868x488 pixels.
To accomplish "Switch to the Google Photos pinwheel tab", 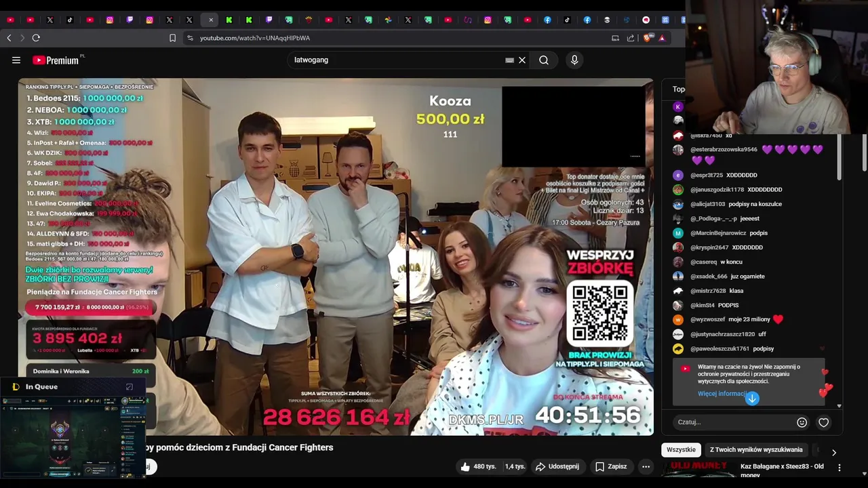I will pyautogui.click(x=388, y=20).
